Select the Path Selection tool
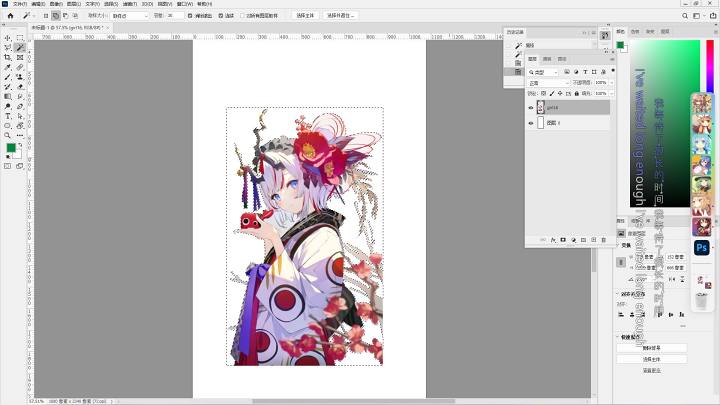The height and width of the screenshot is (405, 720). coord(20,116)
